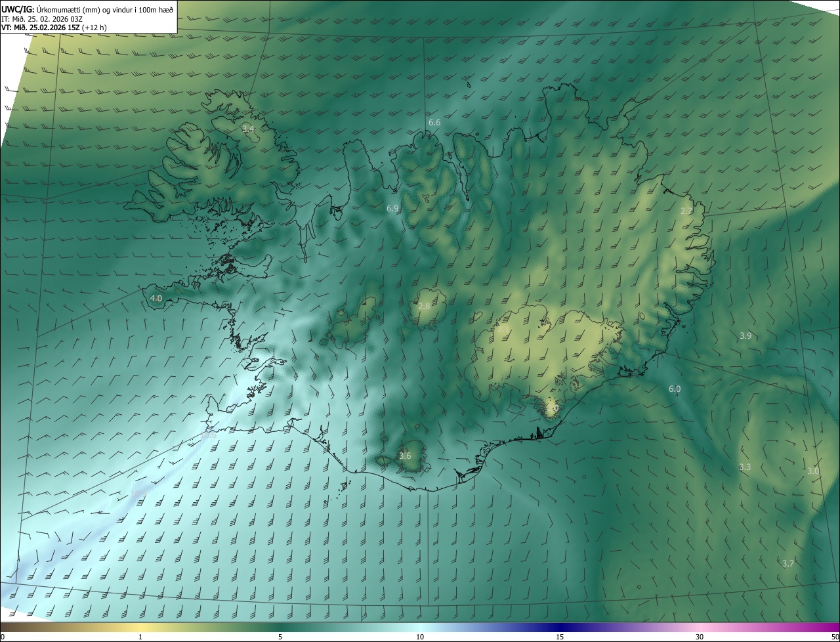Click the 3.9 value east of Iceland
The height and width of the screenshot is (642, 840).
[x=745, y=335]
